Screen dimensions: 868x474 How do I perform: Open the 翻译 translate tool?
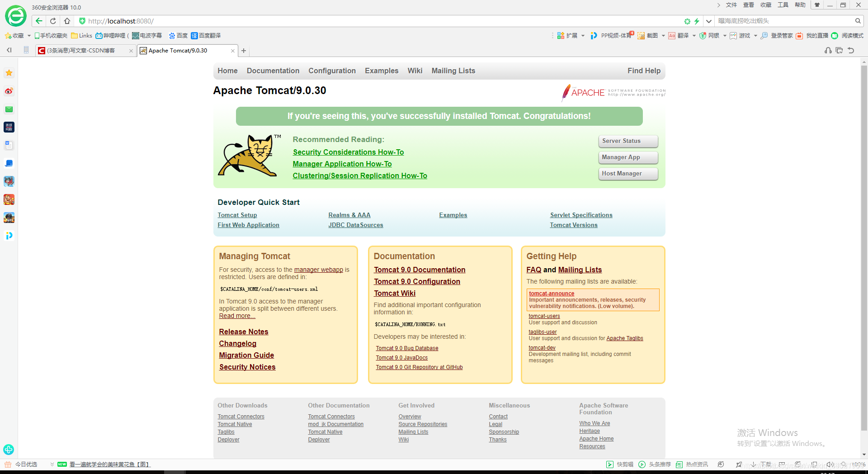(679, 35)
